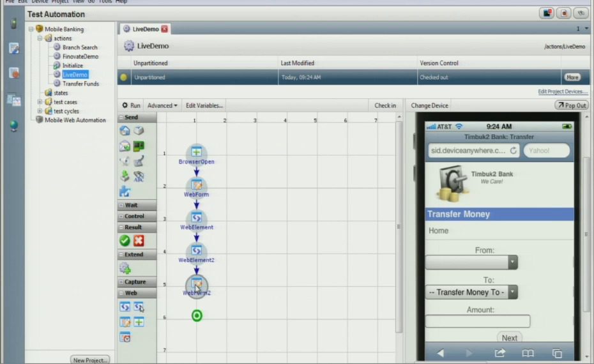Open the Transfer Money To dropdown on phone
The width and height of the screenshot is (594, 364).
[471, 292]
